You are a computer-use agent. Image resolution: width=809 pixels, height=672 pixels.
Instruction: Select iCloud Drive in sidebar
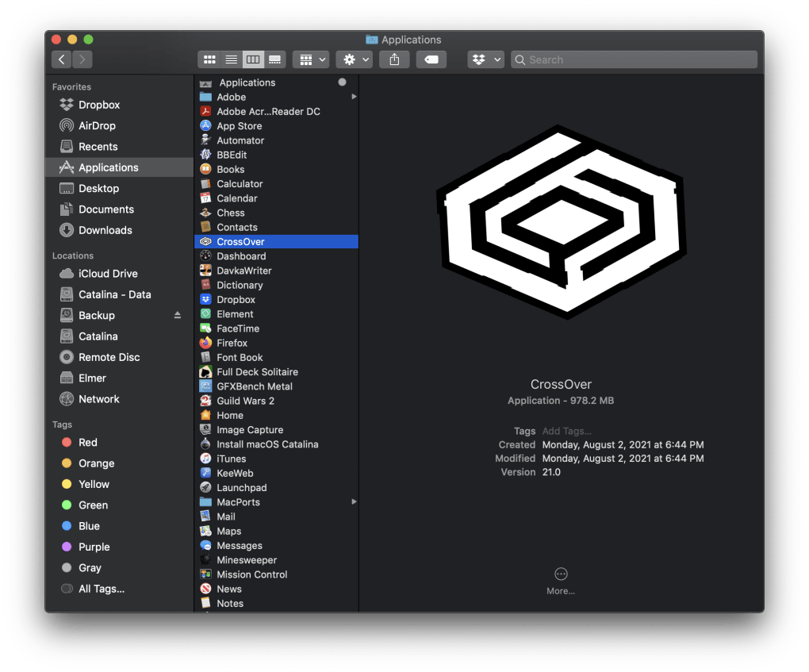(x=108, y=274)
